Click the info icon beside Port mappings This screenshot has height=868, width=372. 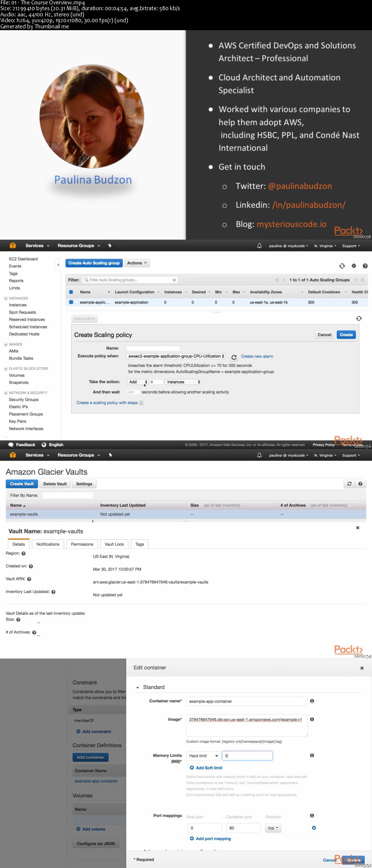click(x=312, y=815)
